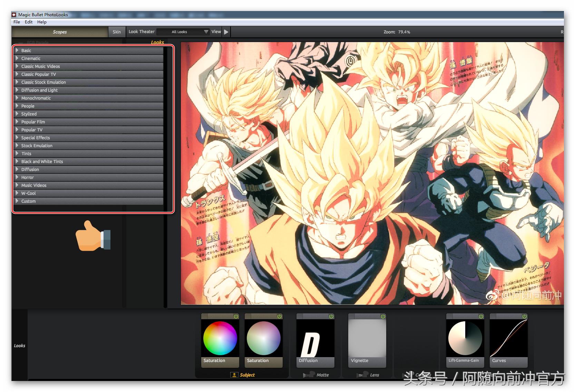Expand the W-Cool category
This screenshot has height=392, width=575.
point(88,193)
